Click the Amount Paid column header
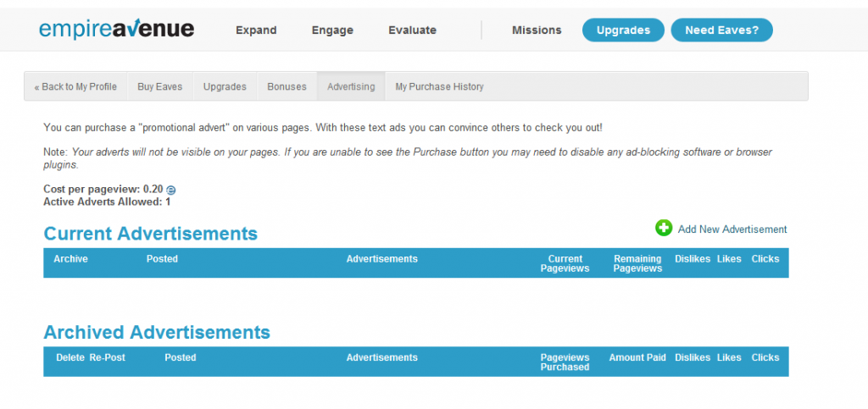868x409 pixels. (637, 357)
